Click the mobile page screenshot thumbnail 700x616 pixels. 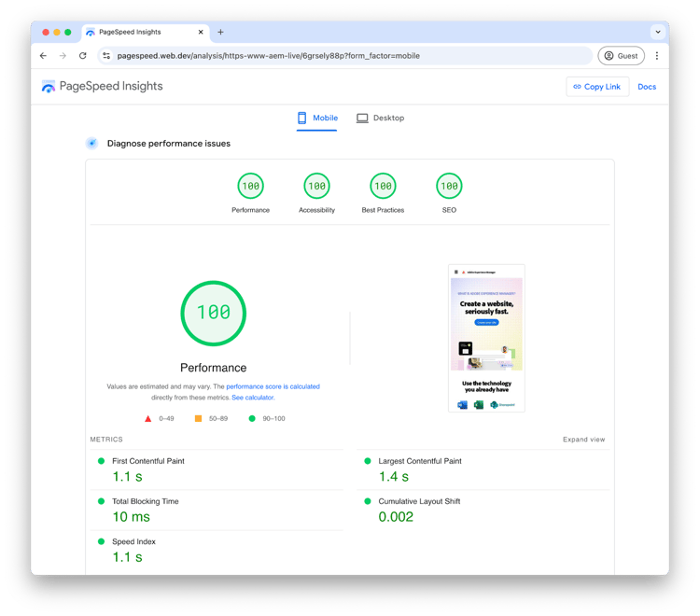point(486,338)
